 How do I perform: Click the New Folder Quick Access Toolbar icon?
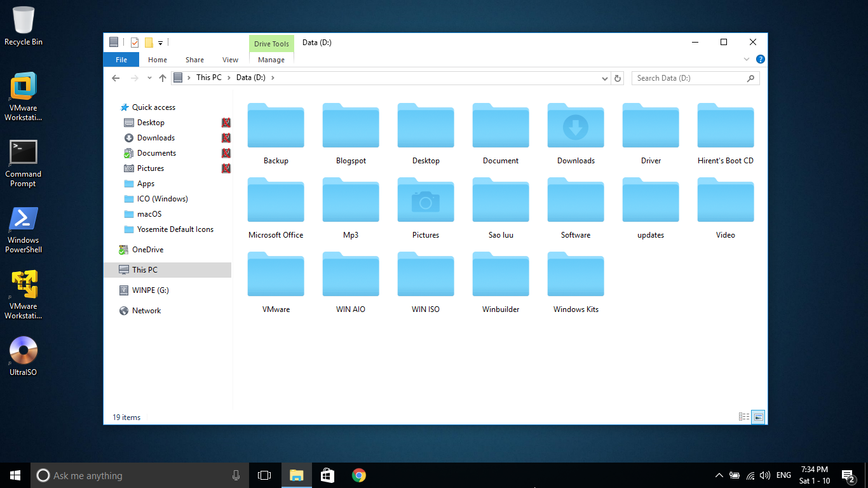pyautogui.click(x=150, y=42)
